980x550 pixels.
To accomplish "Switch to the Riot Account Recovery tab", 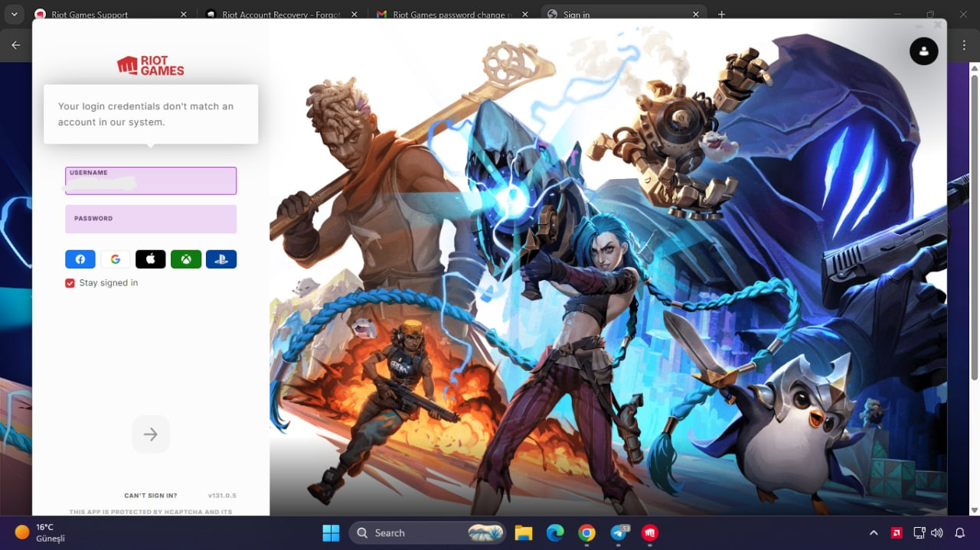I will [x=281, y=15].
